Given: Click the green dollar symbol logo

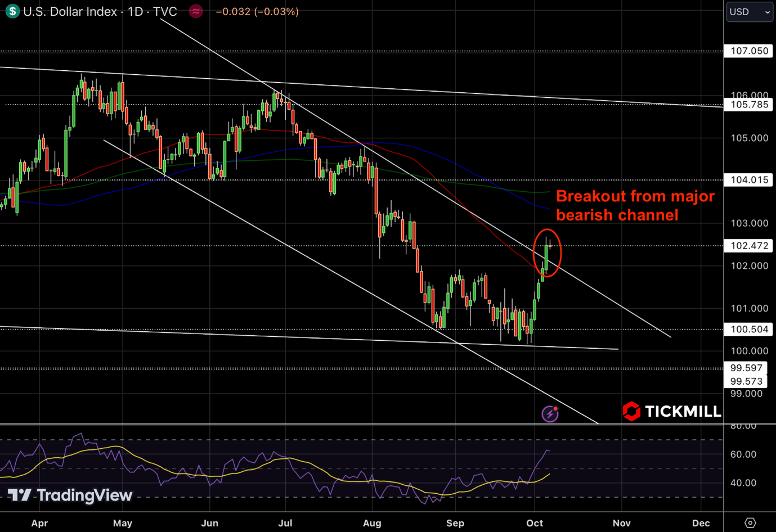Looking at the screenshot, I should coord(12,11).
